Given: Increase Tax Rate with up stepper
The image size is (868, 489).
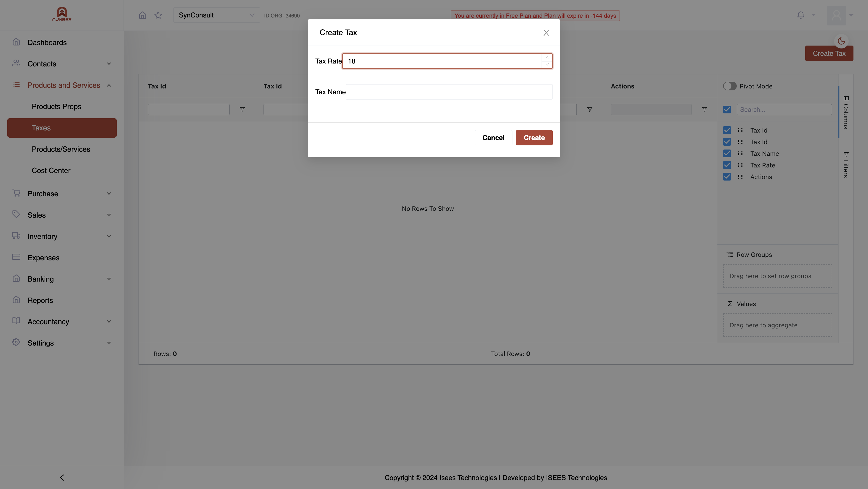Looking at the screenshot, I should click(547, 58).
